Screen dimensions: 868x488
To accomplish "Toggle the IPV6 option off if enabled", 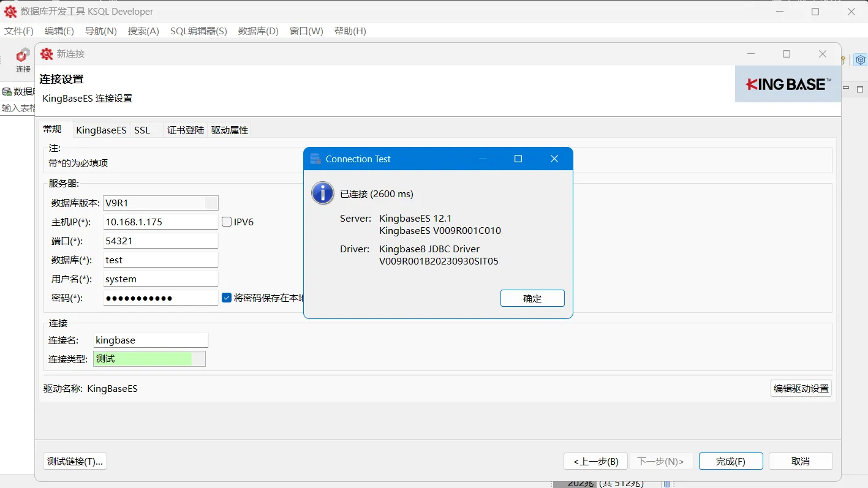I will pos(226,222).
